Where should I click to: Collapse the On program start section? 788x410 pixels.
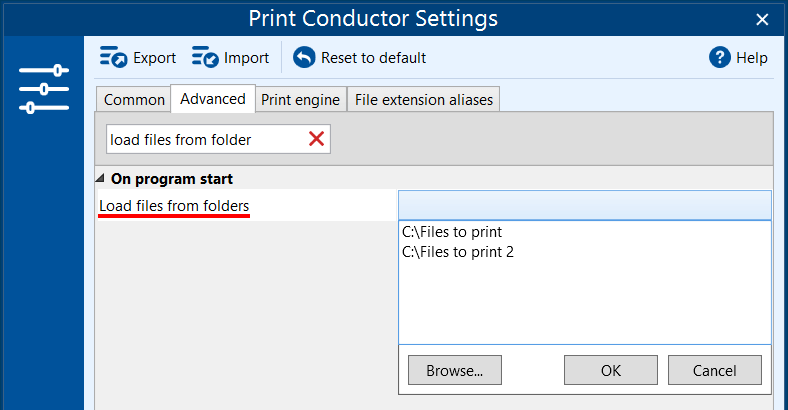100,178
